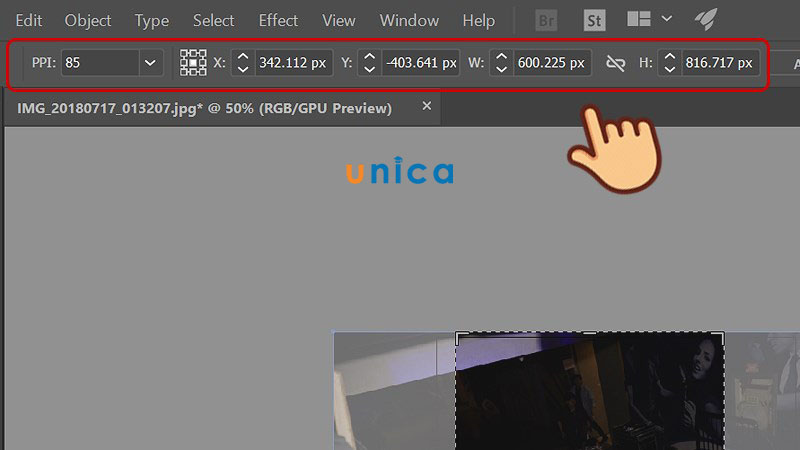Viewport: 800px width, 450px height.
Task: Click the PPI value field showing 85
Action: click(100, 63)
